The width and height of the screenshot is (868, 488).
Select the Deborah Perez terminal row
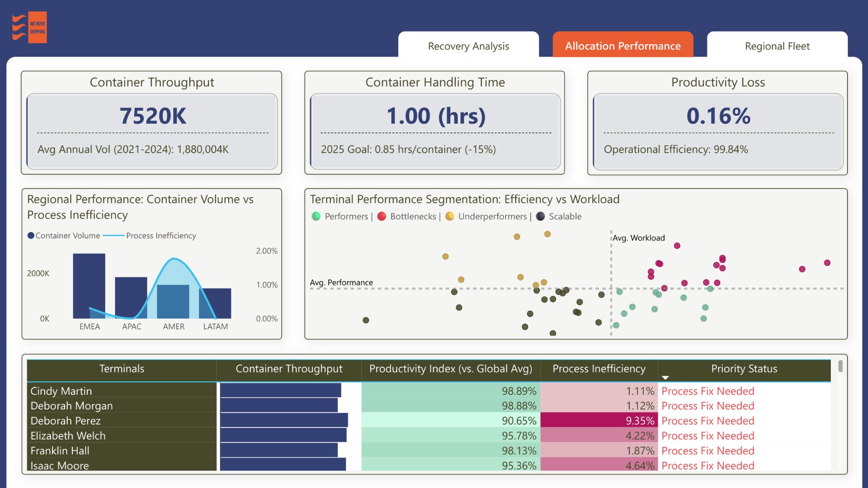coord(66,421)
